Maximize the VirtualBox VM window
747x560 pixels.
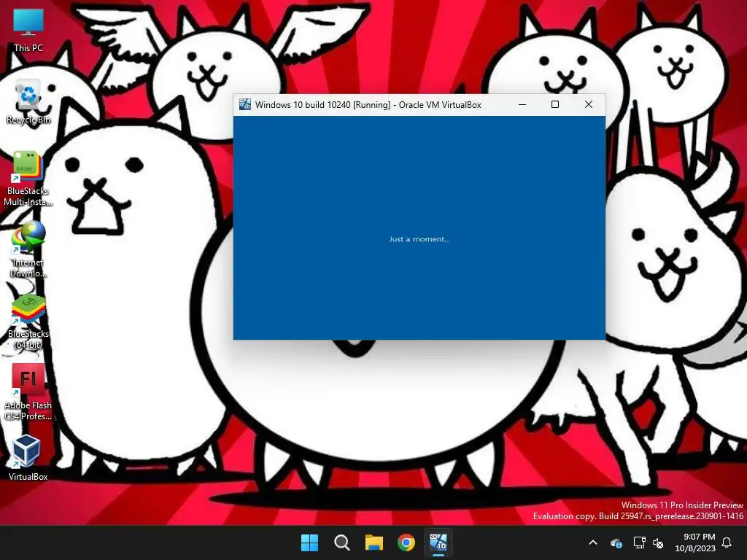(555, 104)
